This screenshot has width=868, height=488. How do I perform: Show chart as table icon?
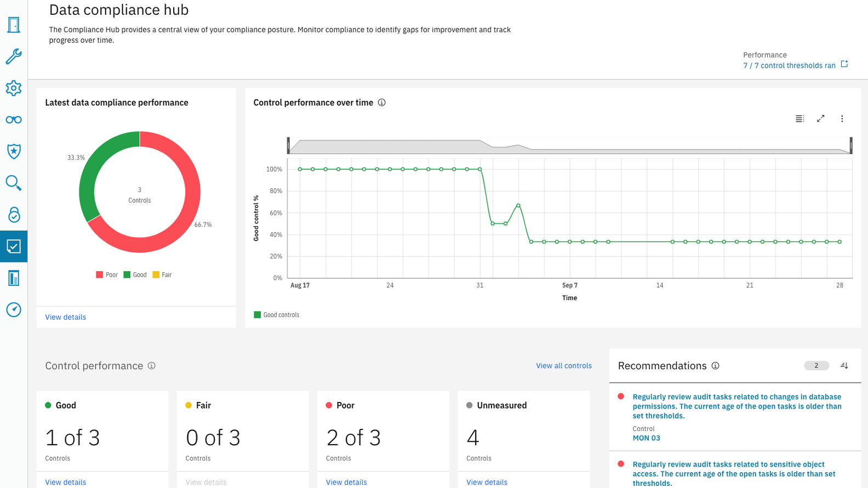click(800, 119)
